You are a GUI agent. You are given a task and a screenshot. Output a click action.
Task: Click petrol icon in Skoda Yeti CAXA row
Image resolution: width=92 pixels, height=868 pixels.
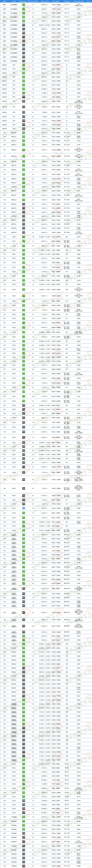pos(24,73)
